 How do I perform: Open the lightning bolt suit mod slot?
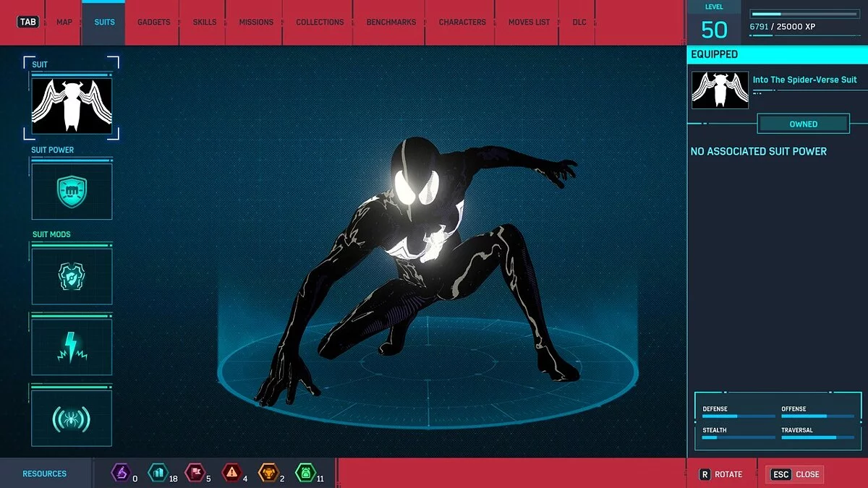pos(72,347)
